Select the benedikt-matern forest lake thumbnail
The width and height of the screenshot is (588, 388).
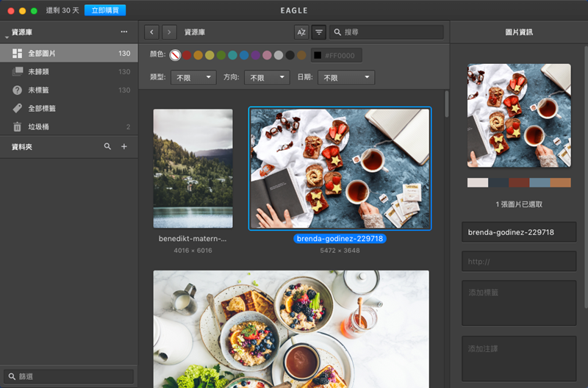point(193,168)
